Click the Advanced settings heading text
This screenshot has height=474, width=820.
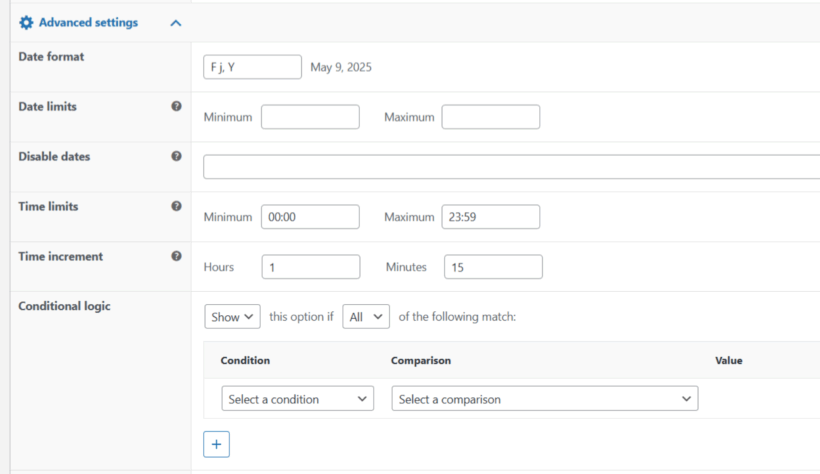click(88, 22)
